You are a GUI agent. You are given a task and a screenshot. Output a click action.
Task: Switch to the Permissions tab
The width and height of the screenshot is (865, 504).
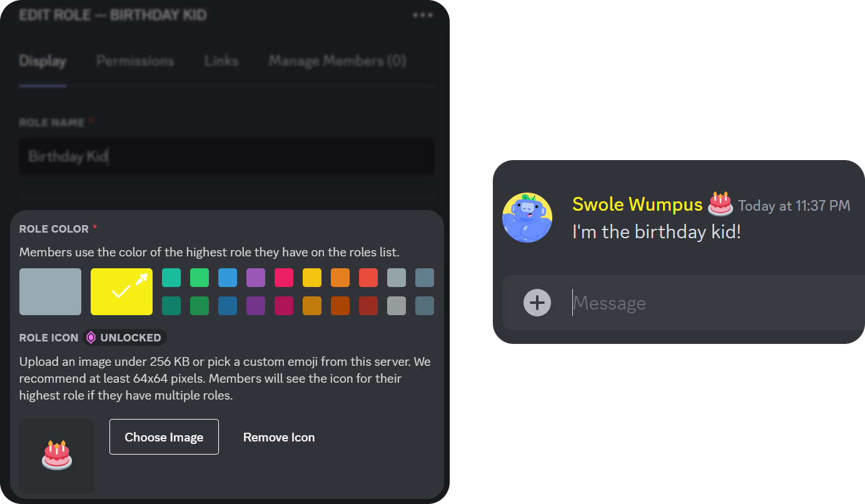(135, 61)
